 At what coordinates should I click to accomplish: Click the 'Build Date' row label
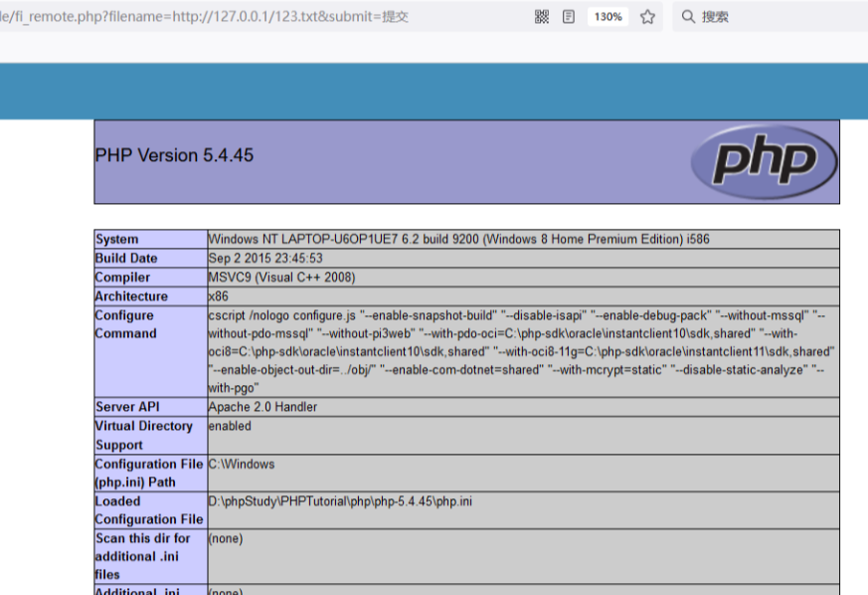tap(126, 258)
